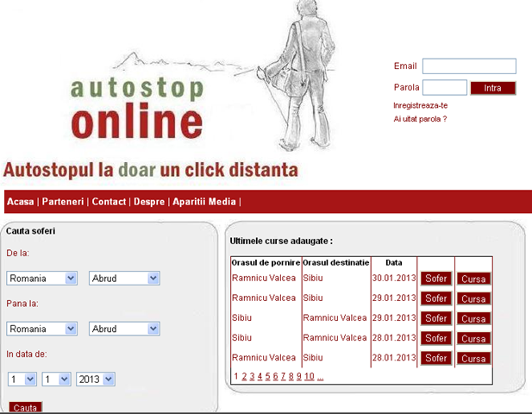Click the Data column header
This screenshot has width=532, height=414.
(x=394, y=263)
